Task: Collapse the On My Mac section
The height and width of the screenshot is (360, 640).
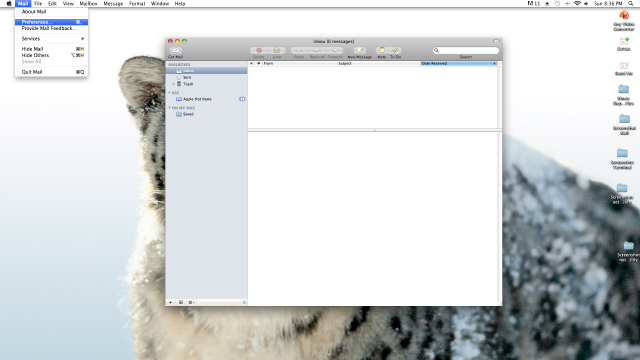Action: 169,108
